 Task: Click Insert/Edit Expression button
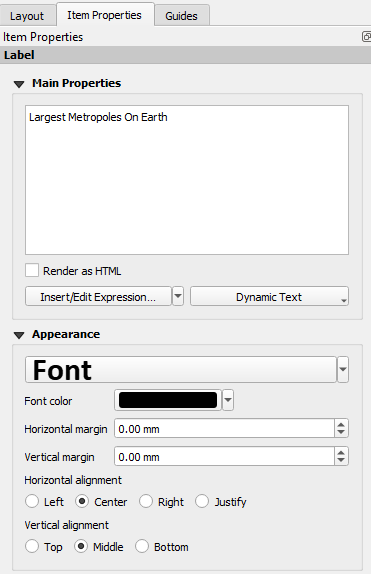(x=98, y=297)
